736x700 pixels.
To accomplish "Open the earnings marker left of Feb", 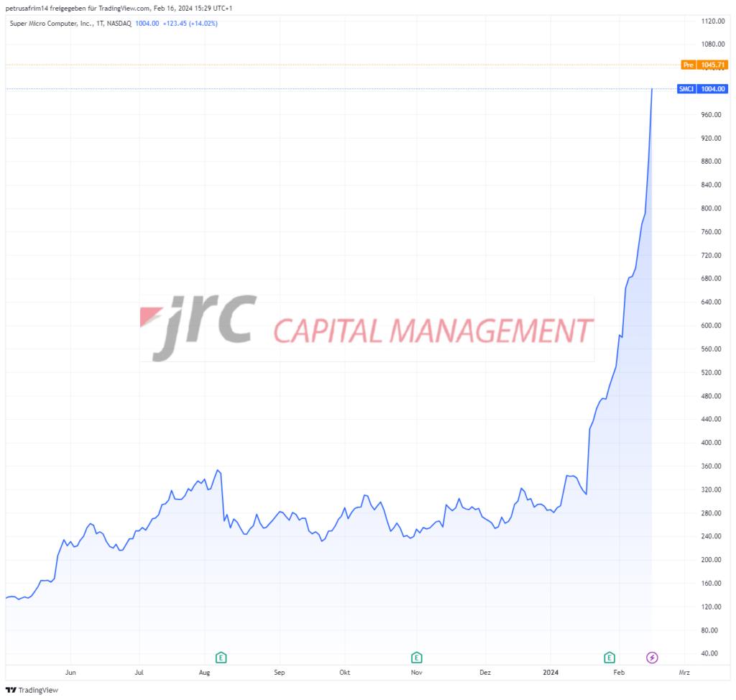I will (609, 658).
